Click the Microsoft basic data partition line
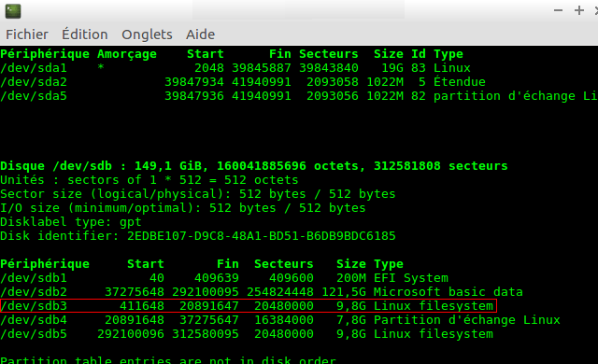The width and height of the screenshot is (598, 364). click(262, 292)
